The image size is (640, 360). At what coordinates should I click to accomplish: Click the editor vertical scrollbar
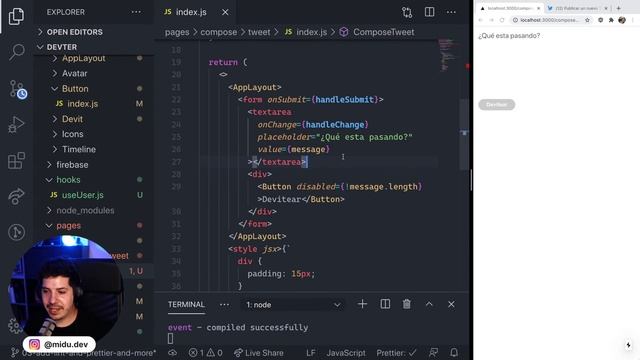tap(464, 135)
